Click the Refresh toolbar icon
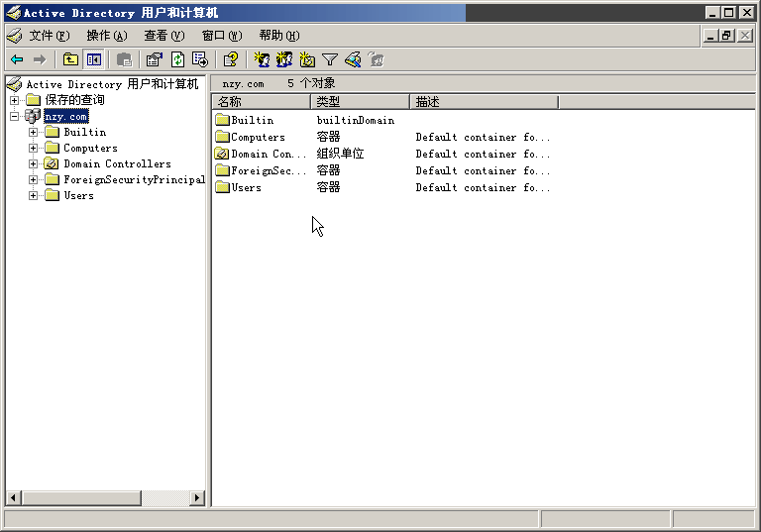This screenshot has width=761, height=532. click(177, 59)
